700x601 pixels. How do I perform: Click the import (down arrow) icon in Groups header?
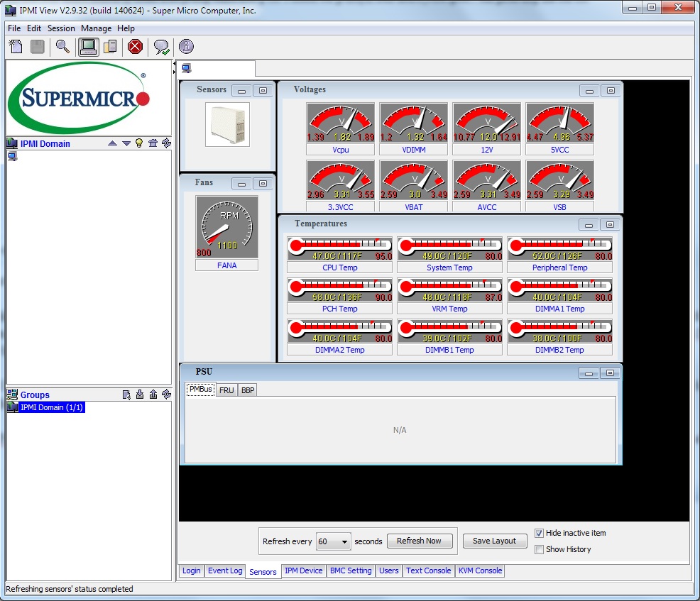[x=140, y=395]
